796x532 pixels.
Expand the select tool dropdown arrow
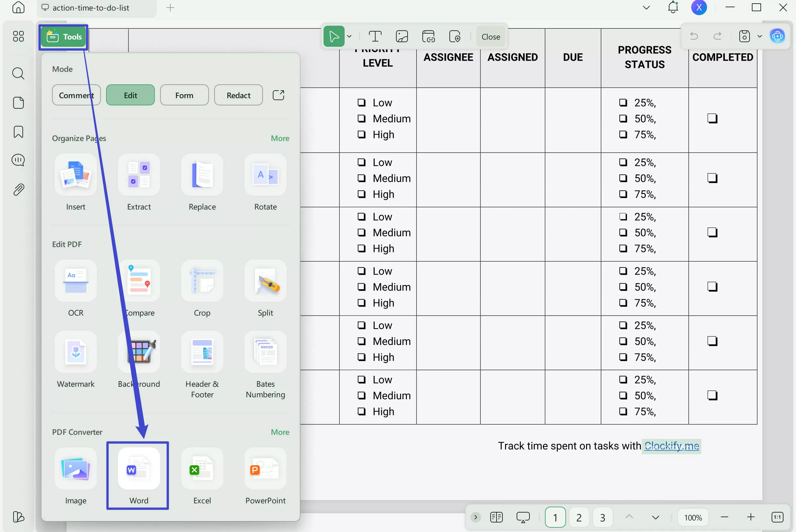tap(349, 36)
